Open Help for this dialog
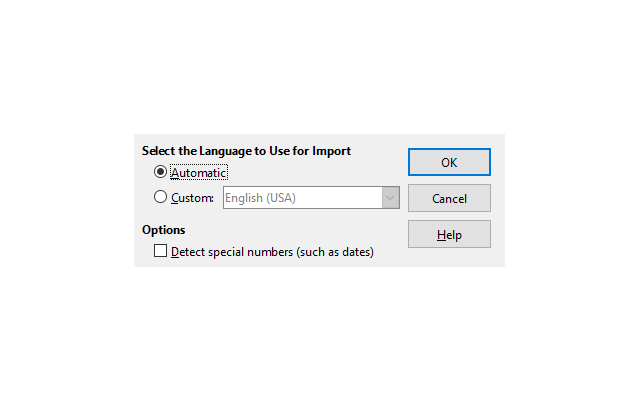This screenshot has height=400, width=640. tap(449, 234)
